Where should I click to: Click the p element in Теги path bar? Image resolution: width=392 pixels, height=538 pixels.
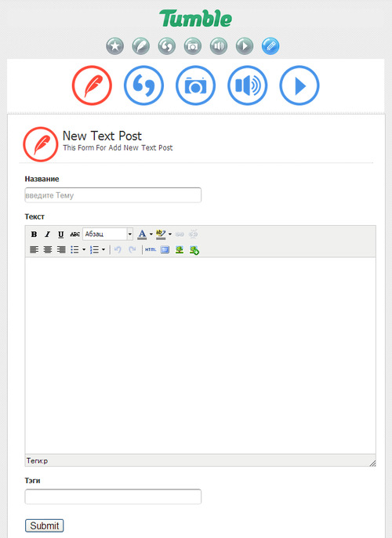click(x=46, y=461)
